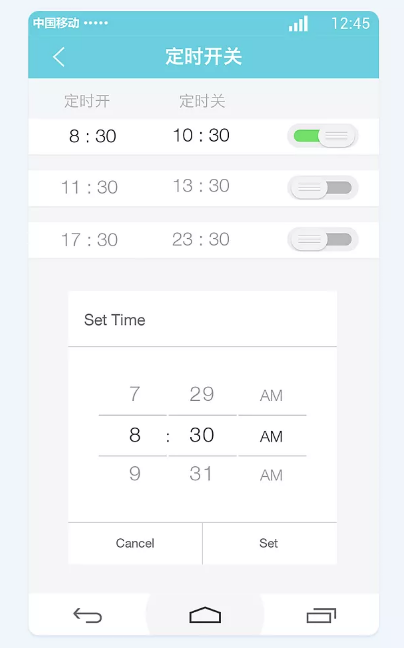
Task: Tap the Android back navigation icon
Action: [x=88, y=615]
